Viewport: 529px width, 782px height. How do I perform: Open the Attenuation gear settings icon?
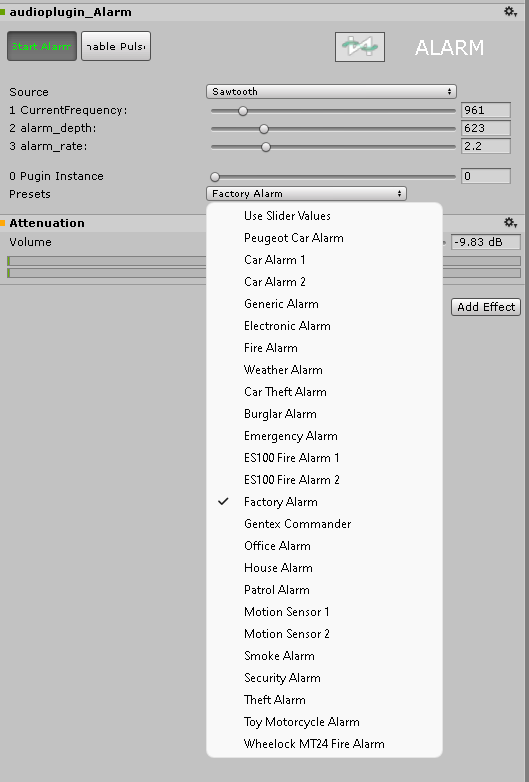click(x=510, y=222)
